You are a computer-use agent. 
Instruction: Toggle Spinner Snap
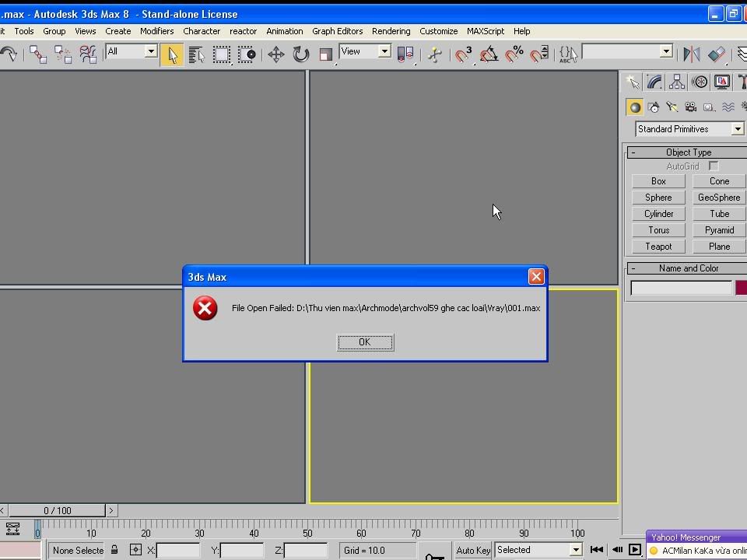539,54
